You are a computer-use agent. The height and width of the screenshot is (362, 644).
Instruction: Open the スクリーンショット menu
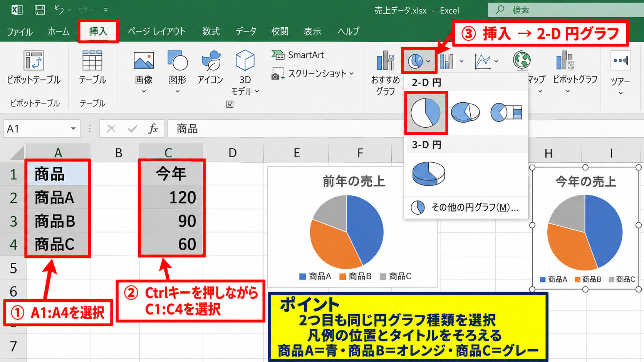click(312, 73)
